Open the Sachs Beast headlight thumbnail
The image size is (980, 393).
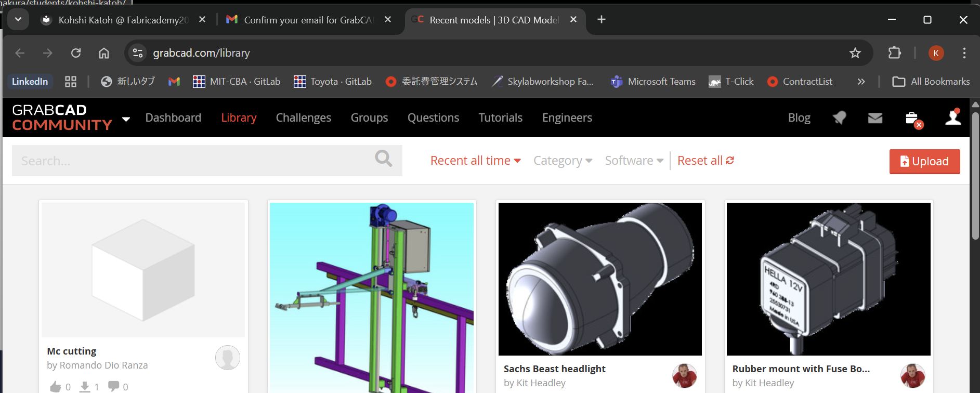tap(600, 279)
